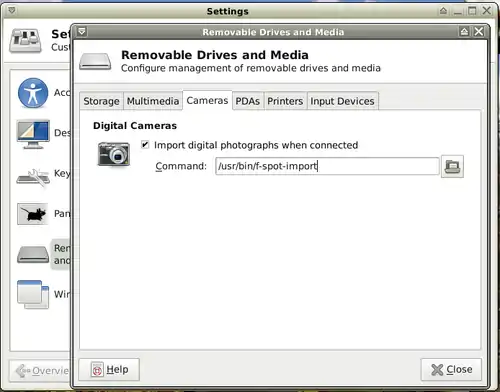500x392 pixels.
Task: Click into the Command text field
Action: pyautogui.click(x=327, y=166)
